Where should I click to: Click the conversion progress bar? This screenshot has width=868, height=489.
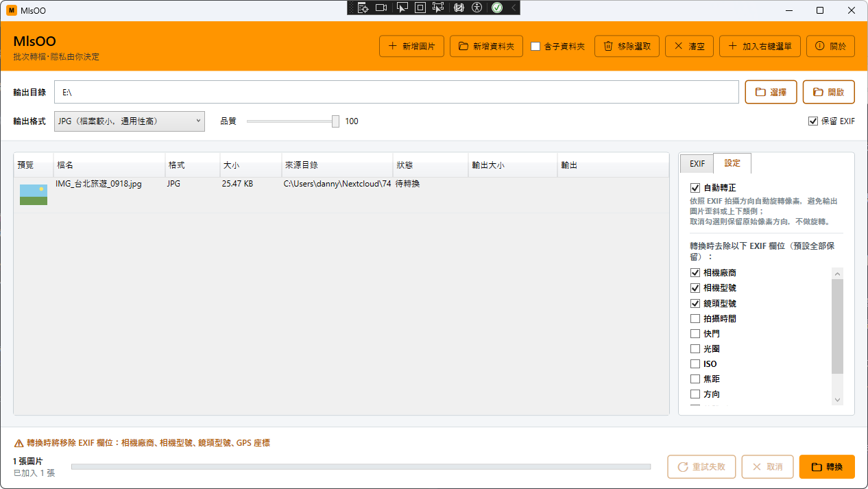[361, 467]
